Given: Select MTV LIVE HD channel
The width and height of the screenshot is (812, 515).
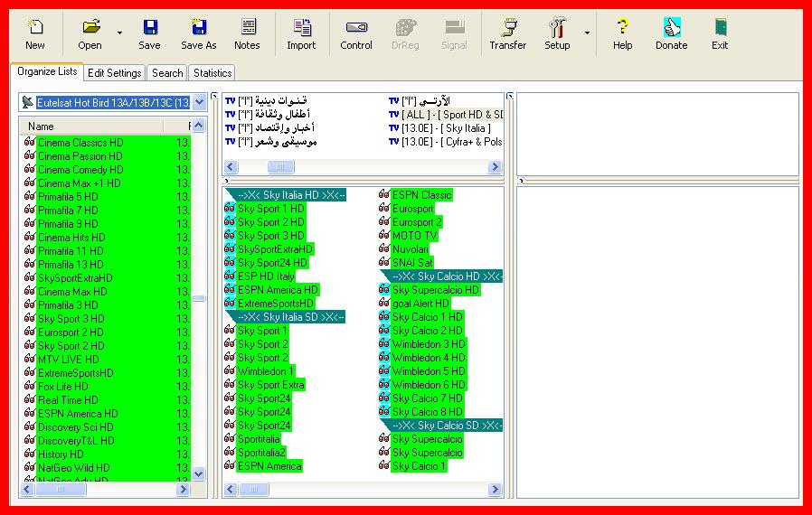Looking at the screenshot, I should click(x=68, y=360).
